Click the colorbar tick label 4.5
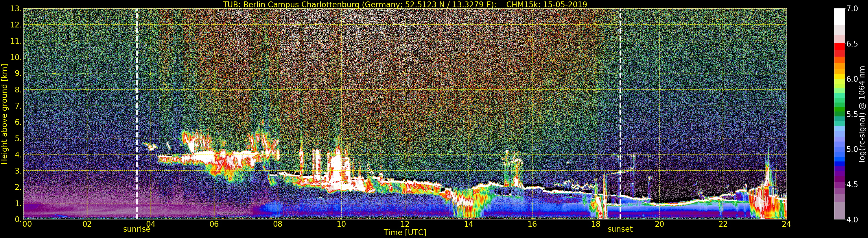This screenshot has height=238, width=868. (852, 184)
